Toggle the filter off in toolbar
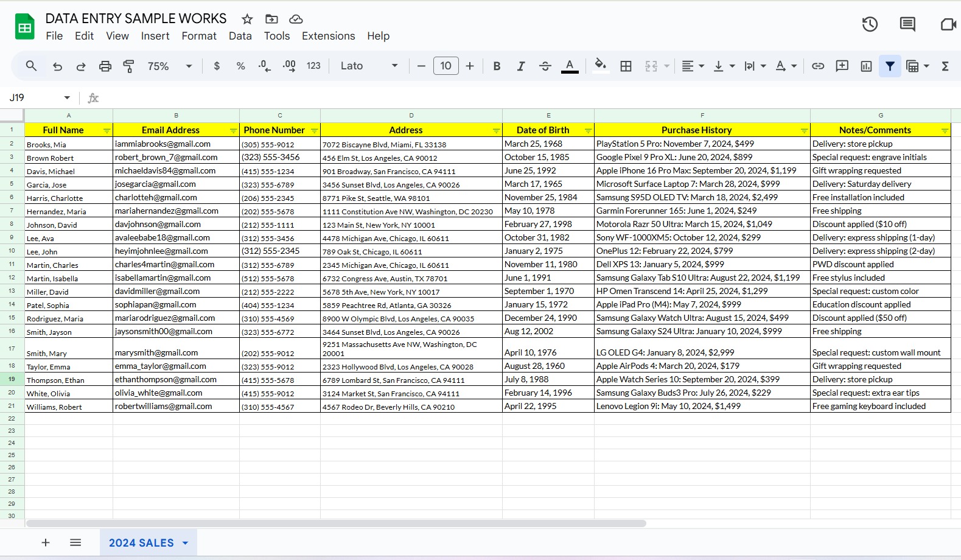This screenshot has height=560, width=961. coord(890,66)
